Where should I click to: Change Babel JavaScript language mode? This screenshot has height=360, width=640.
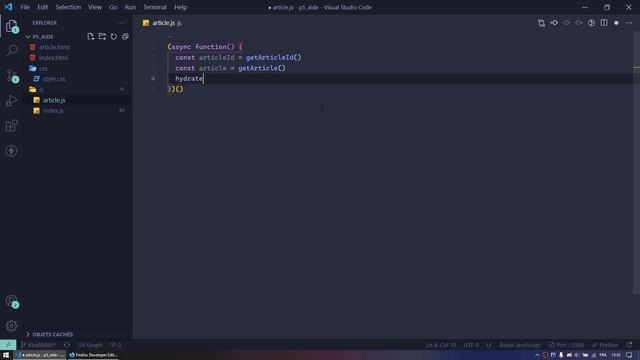[x=520, y=345]
